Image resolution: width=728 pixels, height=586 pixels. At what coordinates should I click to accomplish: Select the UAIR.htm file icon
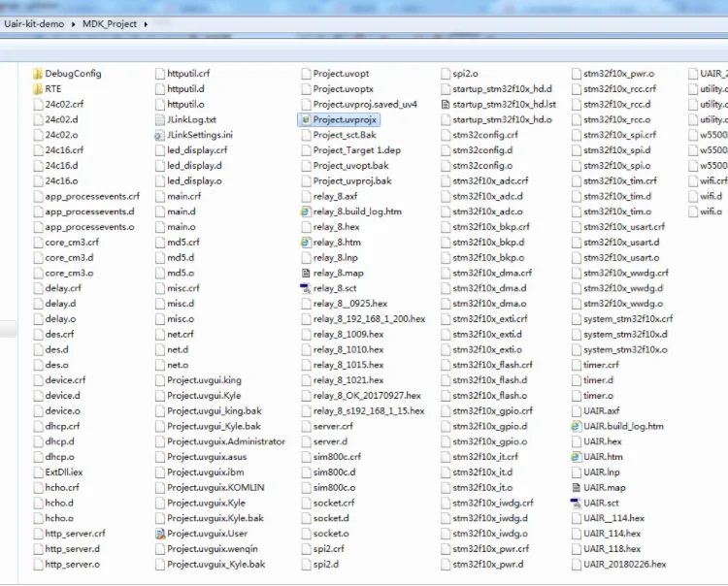[576, 456]
